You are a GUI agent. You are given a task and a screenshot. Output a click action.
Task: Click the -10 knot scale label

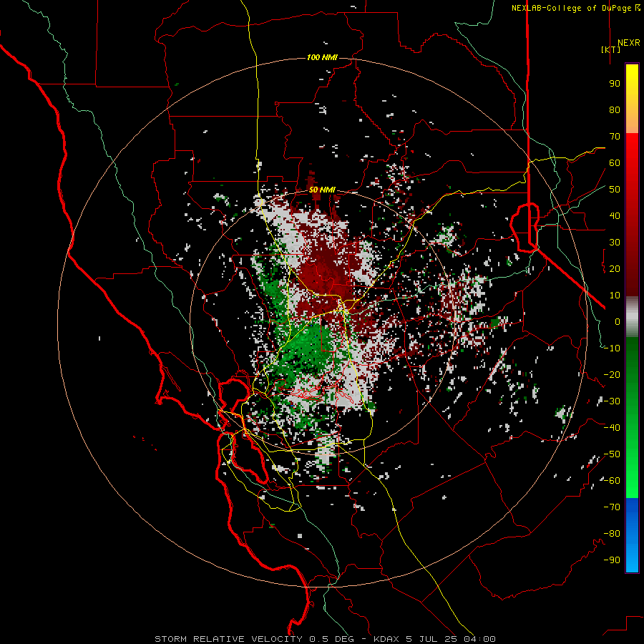pyautogui.click(x=612, y=348)
